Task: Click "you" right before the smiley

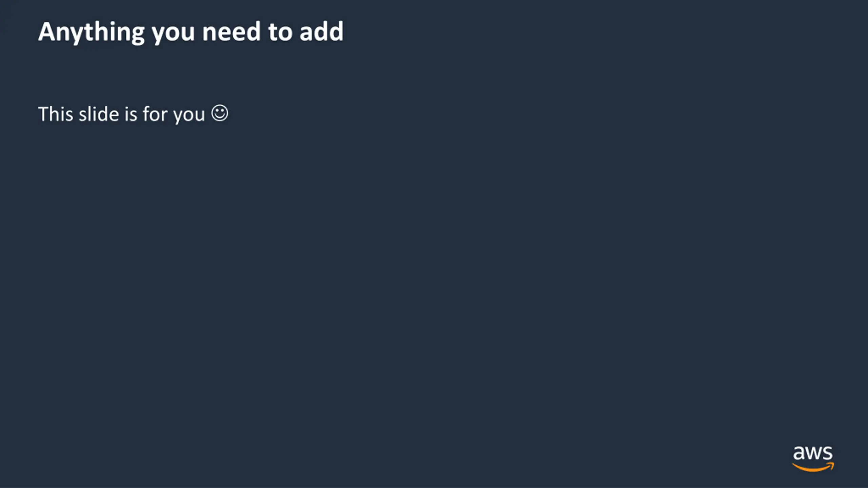Action: pyautogui.click(x=189, y=116)
